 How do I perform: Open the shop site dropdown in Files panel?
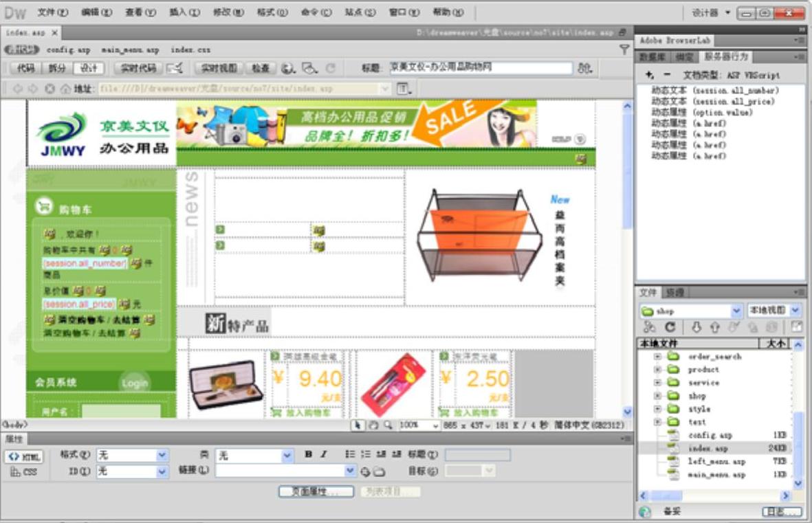pos(736,311)
